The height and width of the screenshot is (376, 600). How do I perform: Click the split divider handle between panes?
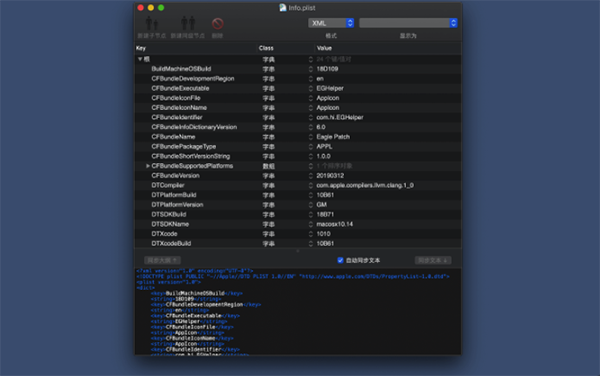298,251
